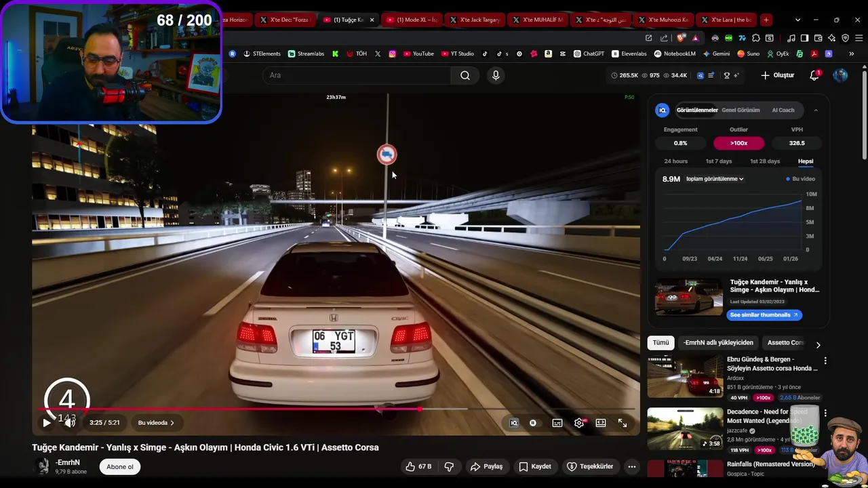Open a new browser tab with plus
This screenshot has width=868, height=488.
coord(766,20)
